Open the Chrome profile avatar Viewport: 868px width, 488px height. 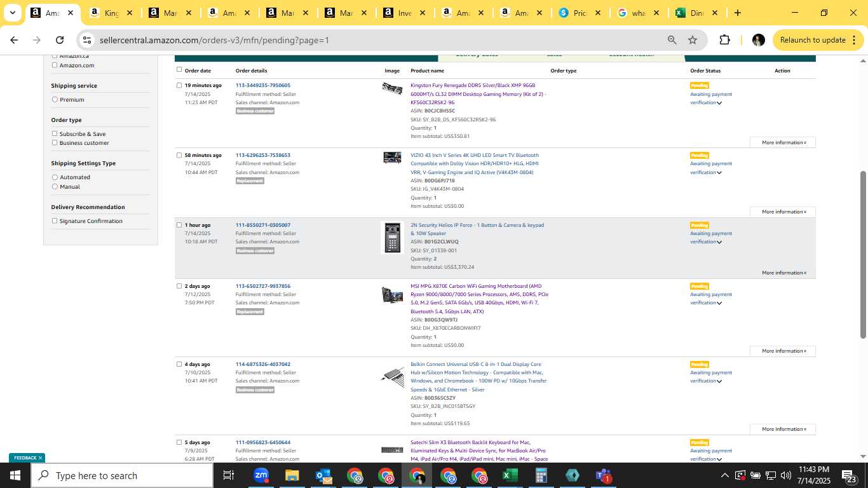[758, 40]
